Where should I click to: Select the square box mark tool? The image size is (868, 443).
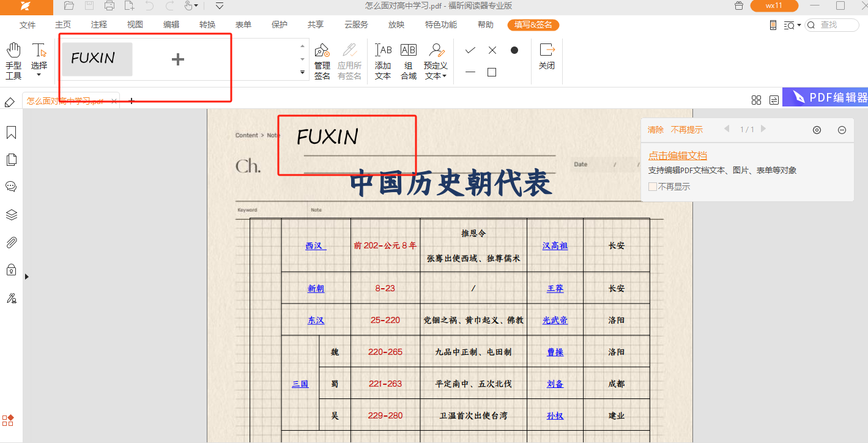pyautogui.click(x=492, y=72)
